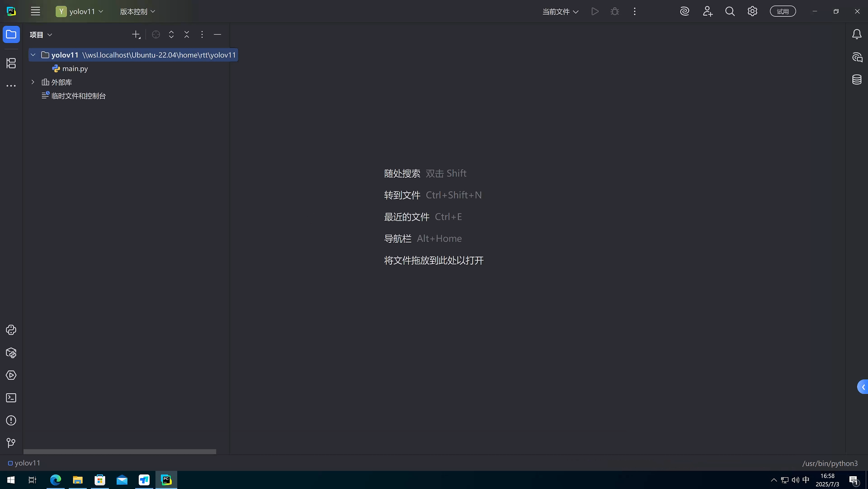
Task: Click the 中 input method indicator
Action: click(x=806, y=480)
